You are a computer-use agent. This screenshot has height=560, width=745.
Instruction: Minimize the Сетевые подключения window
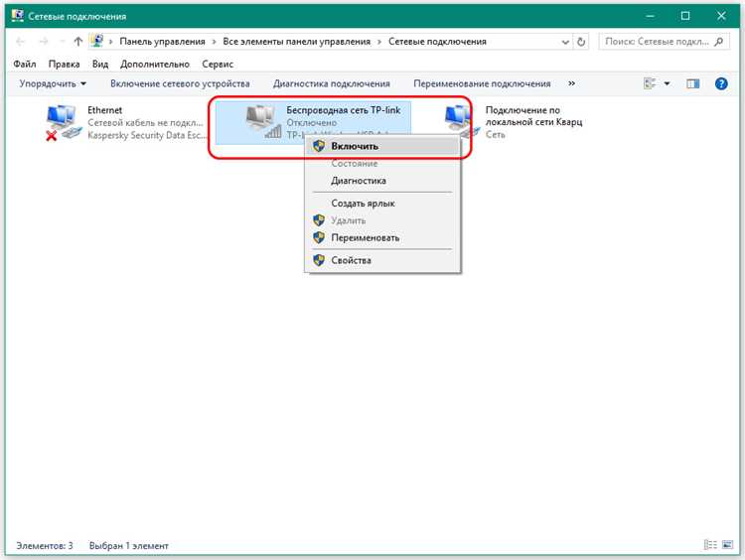click(x=651, y=16)
